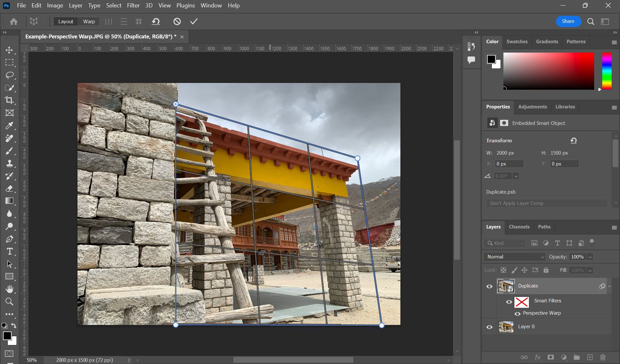The image size is (620, 364).
Task: Click the hue spectrum slider
Action: pos(607,71)
